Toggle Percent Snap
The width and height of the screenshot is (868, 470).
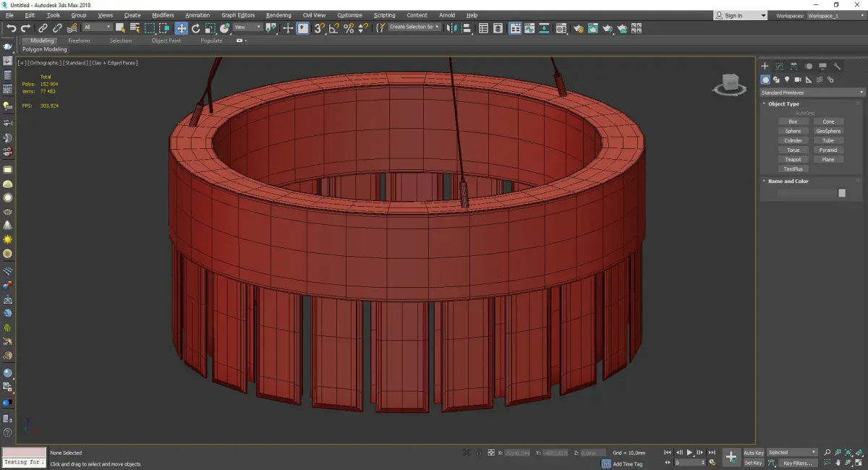[349, 28]
